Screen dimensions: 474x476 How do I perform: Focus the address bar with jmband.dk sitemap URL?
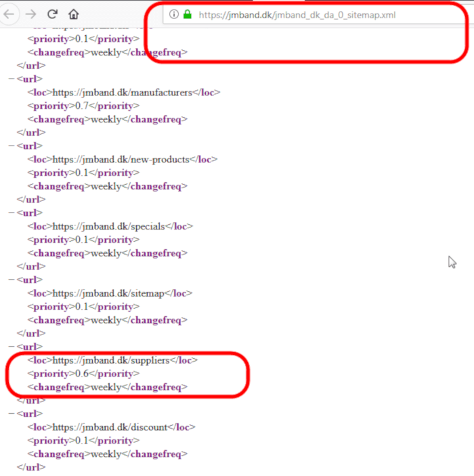[318, 15]
